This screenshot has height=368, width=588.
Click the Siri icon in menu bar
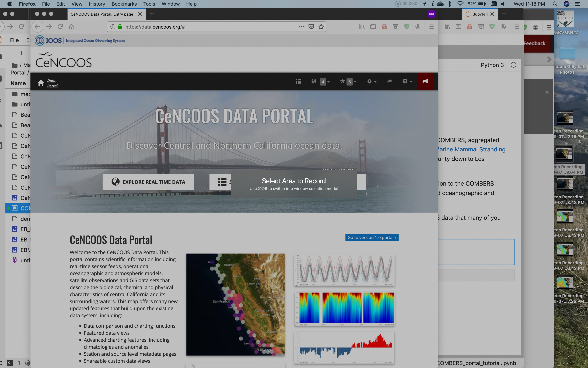567,4
